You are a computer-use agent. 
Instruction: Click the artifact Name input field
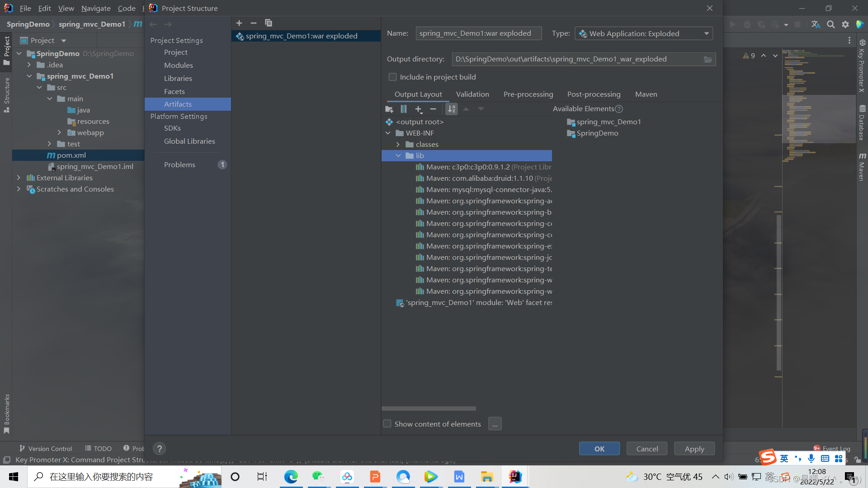[478, 33]
